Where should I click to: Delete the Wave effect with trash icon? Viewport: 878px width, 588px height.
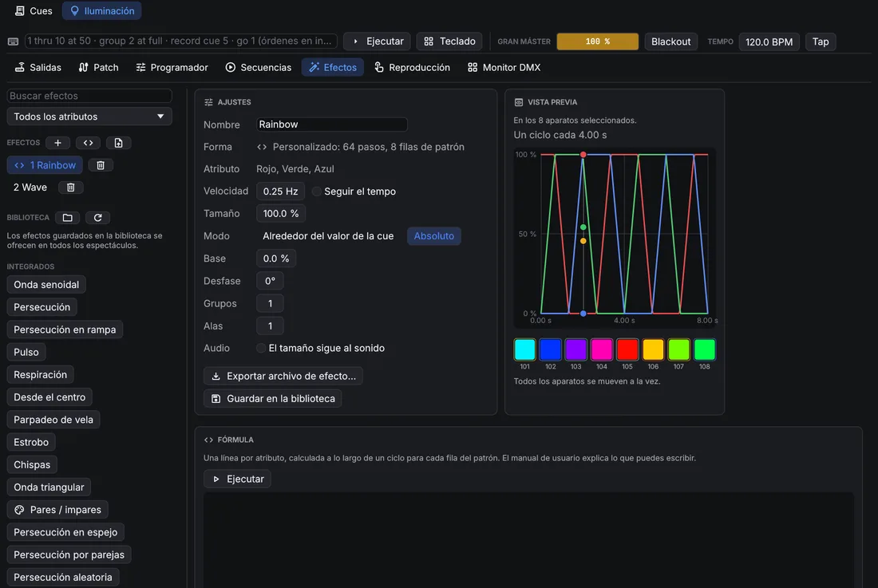pyautogui.click(x=70, y=187)
